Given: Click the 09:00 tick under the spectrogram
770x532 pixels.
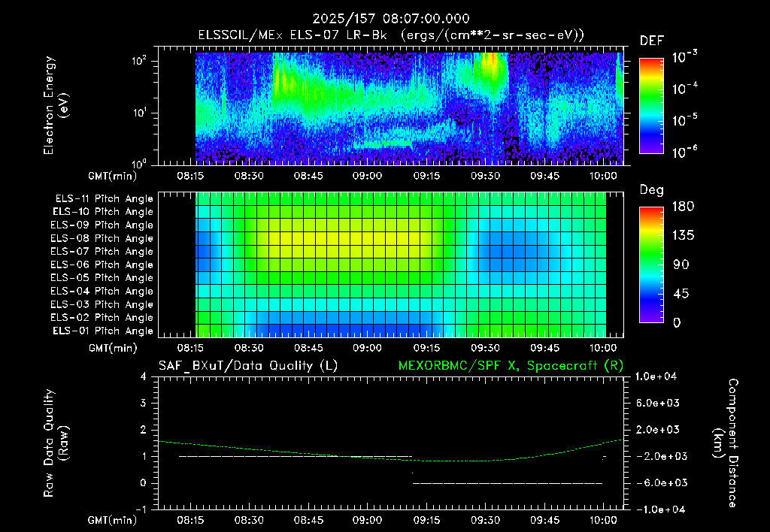Looking at the screenshot, I should [367, 176].
